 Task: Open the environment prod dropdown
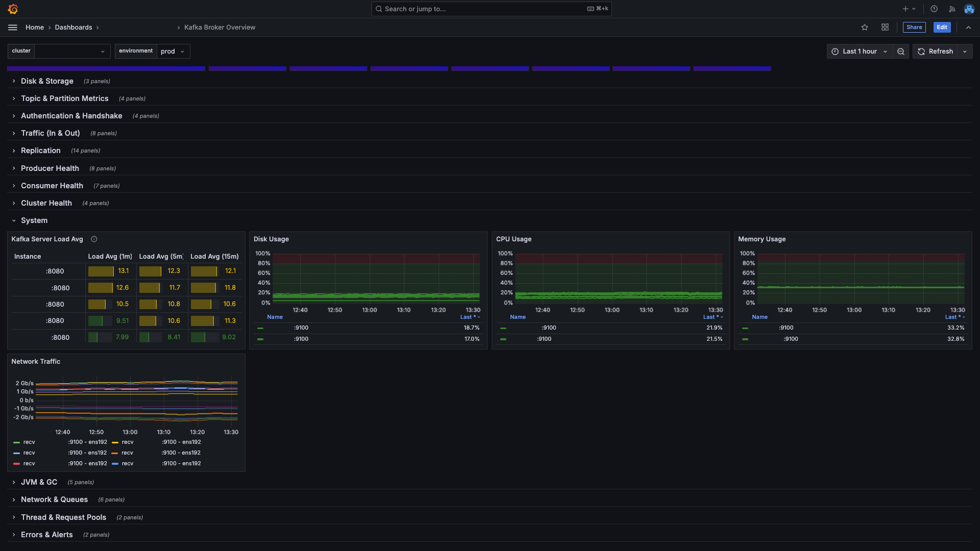(173, 52)
